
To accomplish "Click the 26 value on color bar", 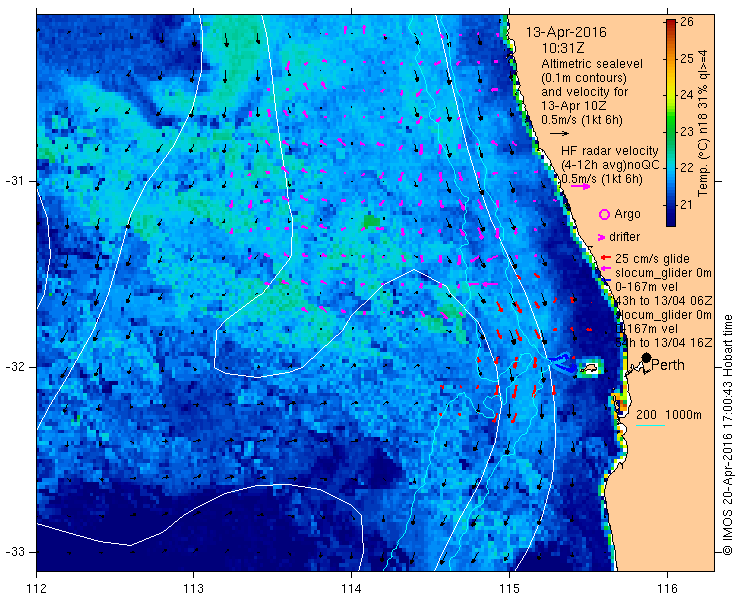I will [x=687, y=22].
